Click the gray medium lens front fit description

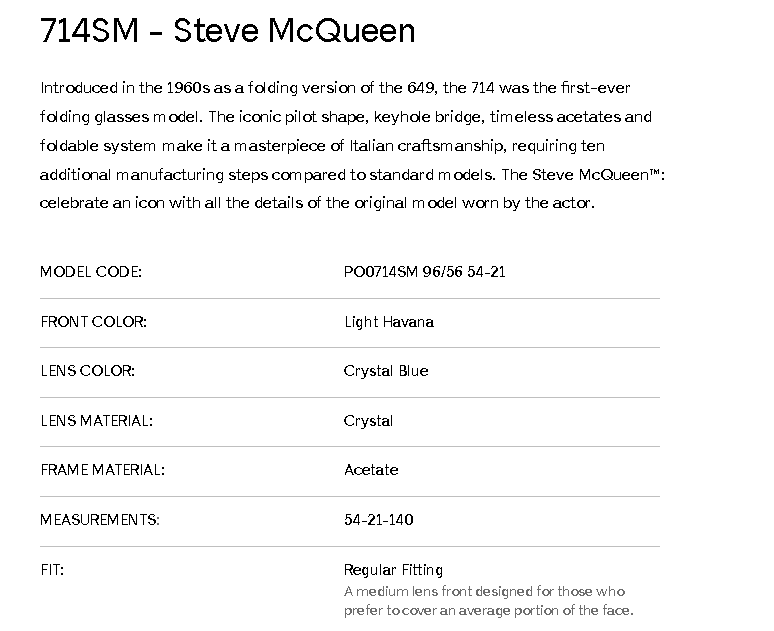(x=488, y=601)
